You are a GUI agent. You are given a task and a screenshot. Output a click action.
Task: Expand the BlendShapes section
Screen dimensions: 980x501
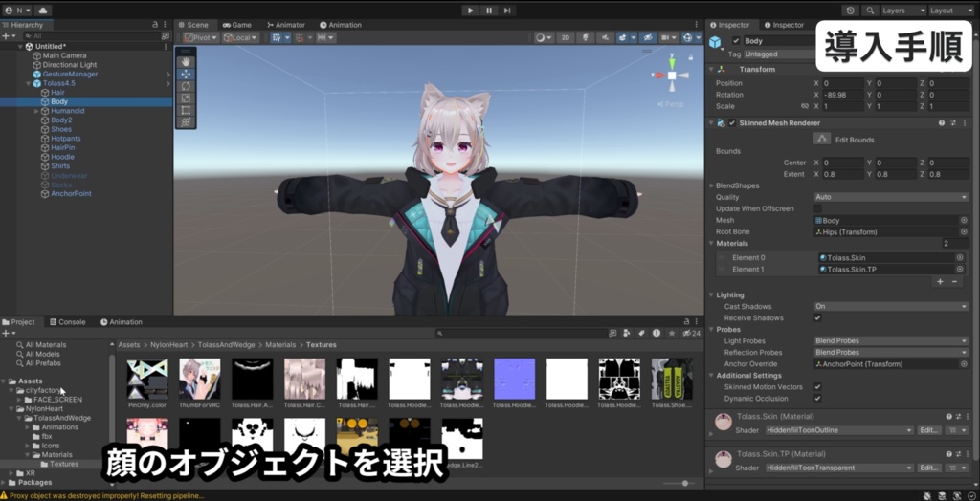point(711,185)
